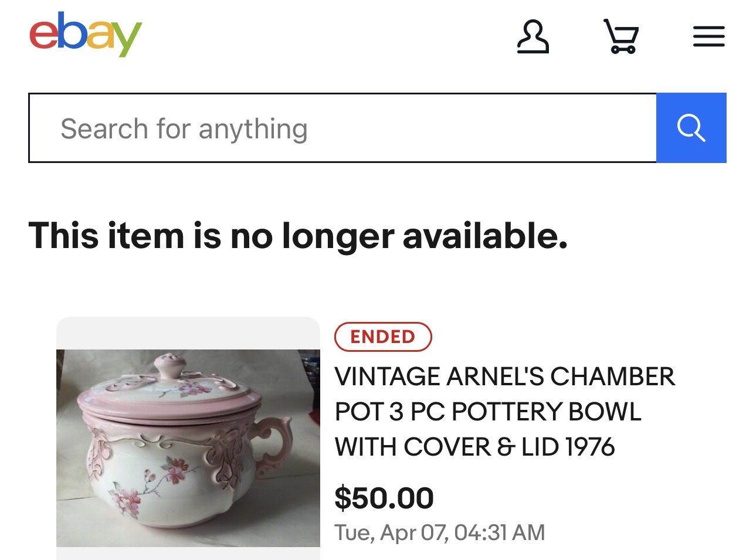753x560 pixels.
Task: Open the account profile icon
Action: [x=532, y=37]
